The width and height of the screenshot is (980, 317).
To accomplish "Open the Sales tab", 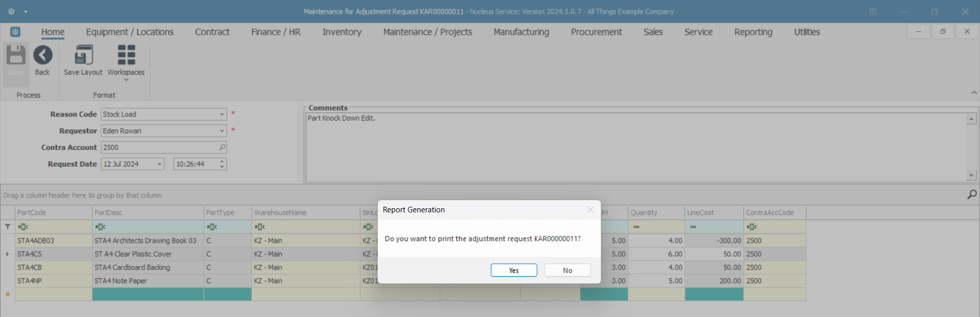I will 653,32.
